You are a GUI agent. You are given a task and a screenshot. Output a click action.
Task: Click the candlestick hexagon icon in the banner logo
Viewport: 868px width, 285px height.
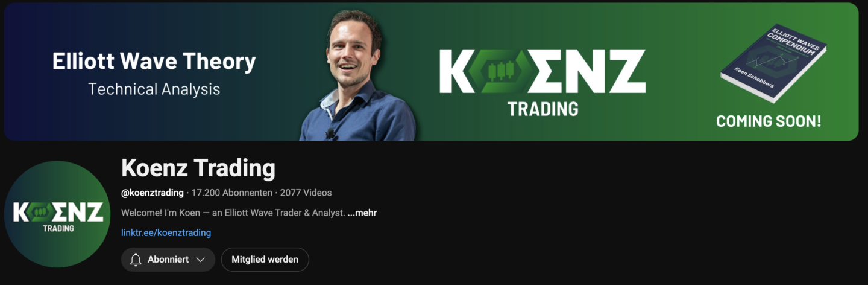click(497, 71)
